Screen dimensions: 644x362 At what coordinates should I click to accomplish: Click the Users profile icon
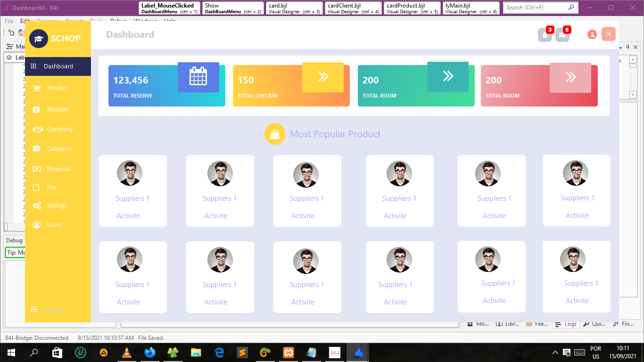(x=37, y=225)
